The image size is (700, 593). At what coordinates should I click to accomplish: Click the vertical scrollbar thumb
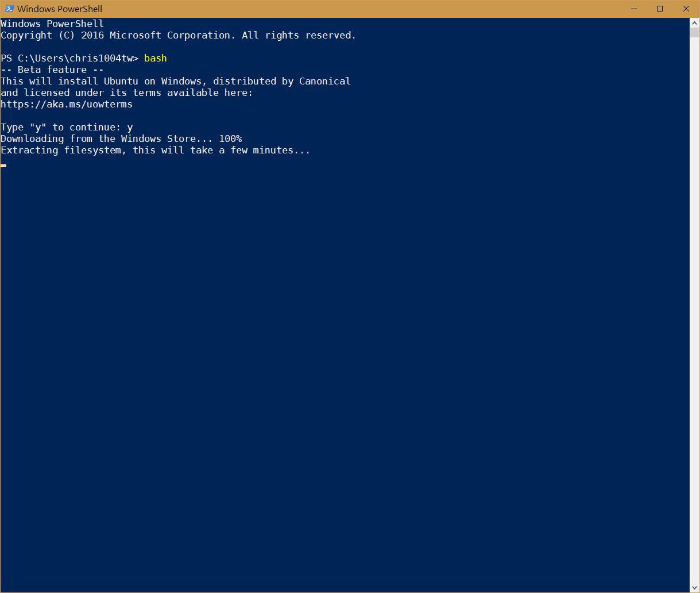point(694,33)
